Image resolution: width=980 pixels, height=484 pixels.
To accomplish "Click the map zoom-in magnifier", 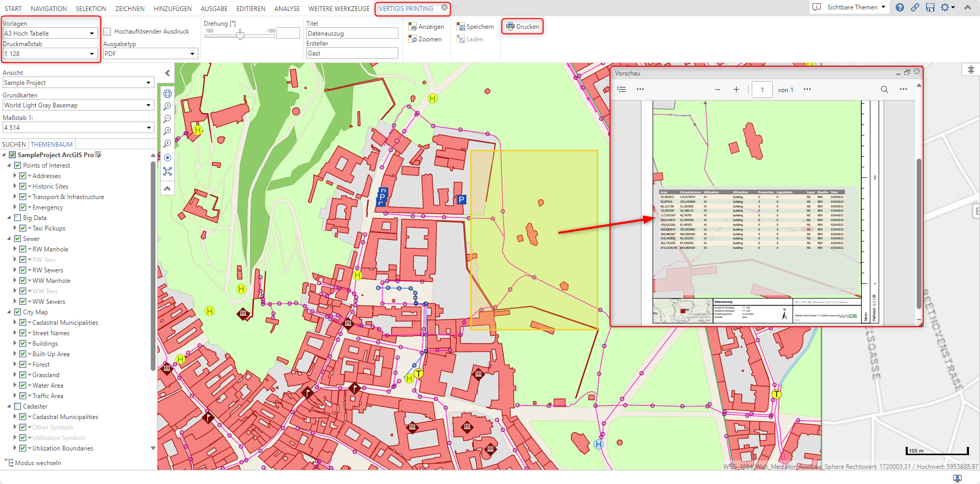I will 168,106.
